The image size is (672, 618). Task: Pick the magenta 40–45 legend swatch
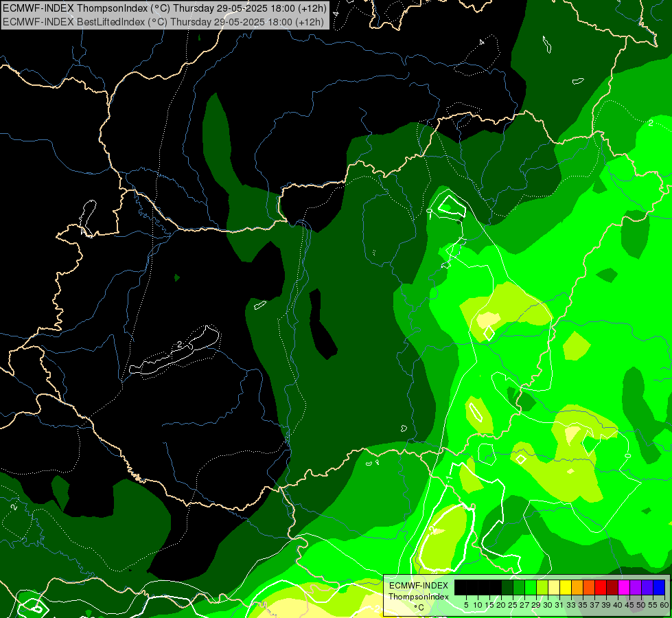[x=624, y=587]
